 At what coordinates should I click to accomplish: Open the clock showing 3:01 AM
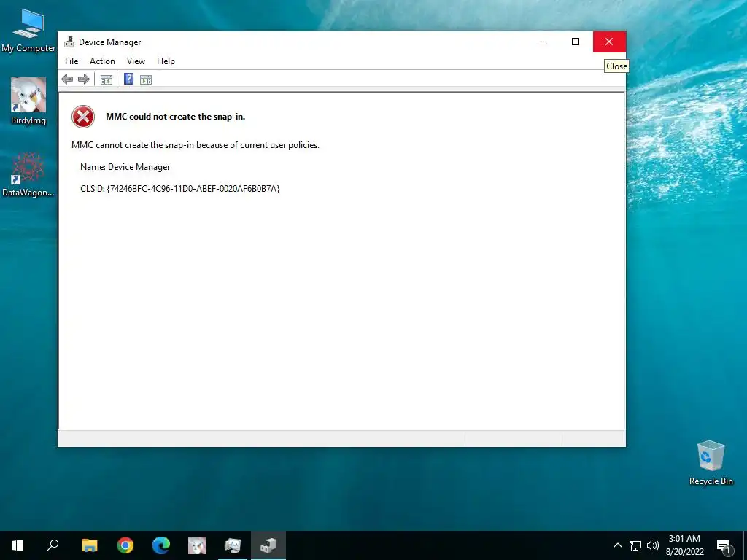(684, 545)
